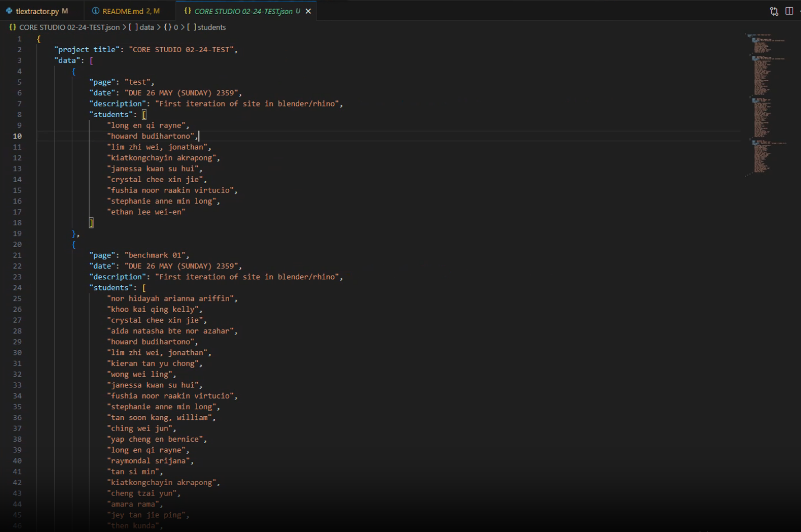801x532 pixels.
Task: Click line number 19 in the gutter
Action: click(17, 234)
